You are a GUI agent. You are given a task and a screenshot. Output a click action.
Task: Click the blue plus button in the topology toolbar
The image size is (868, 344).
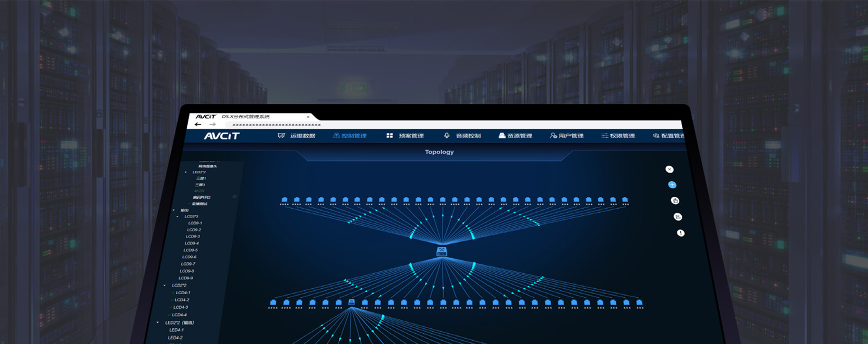click(672, 185)
